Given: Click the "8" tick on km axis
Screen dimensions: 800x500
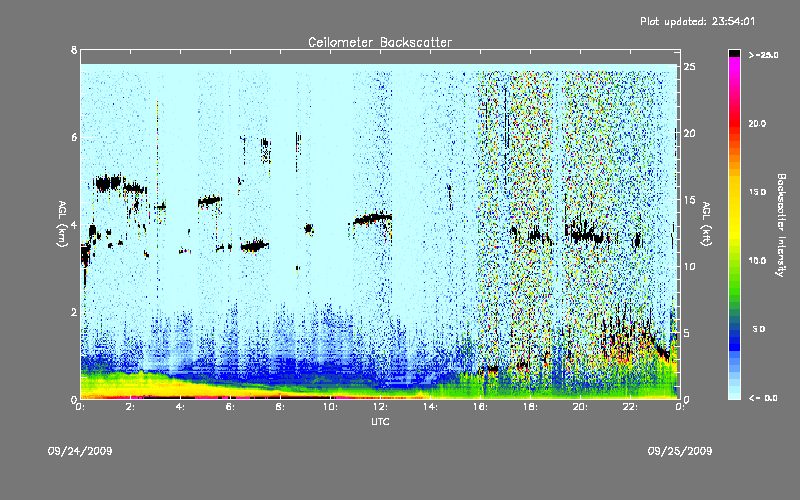Looking at the screenshot, I should coord(74,50).
